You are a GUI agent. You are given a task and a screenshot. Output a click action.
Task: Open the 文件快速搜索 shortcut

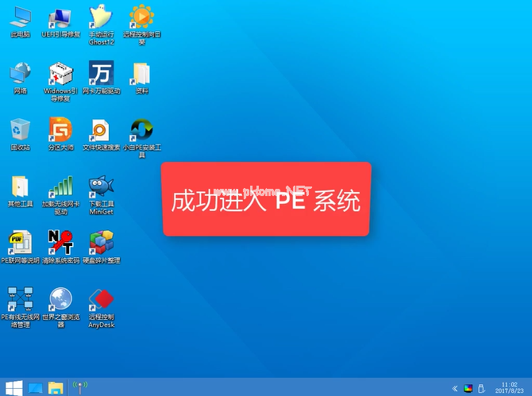101,135
